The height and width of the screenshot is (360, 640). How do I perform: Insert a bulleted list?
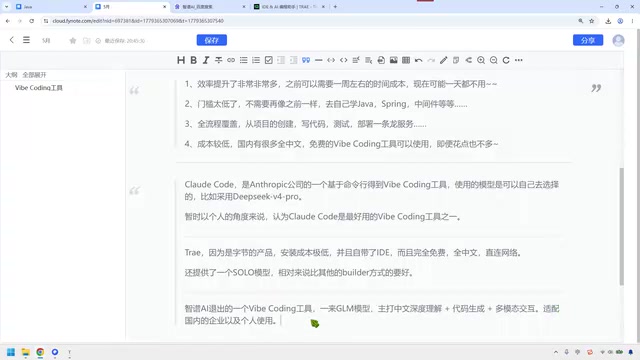(x=244, y=60)
